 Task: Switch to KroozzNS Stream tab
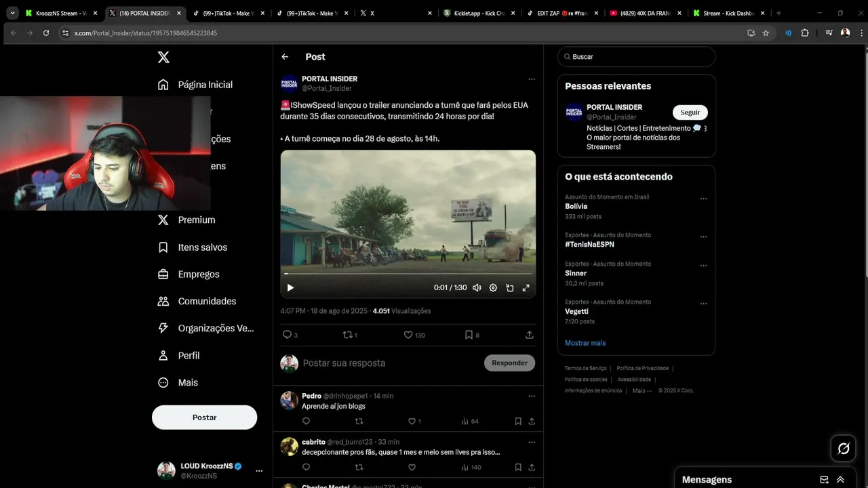click(60, 13)
